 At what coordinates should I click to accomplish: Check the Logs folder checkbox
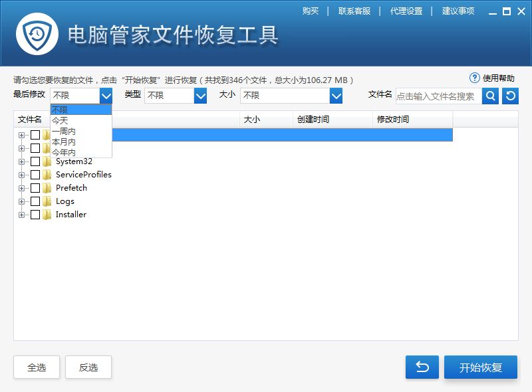coord(35,201)
